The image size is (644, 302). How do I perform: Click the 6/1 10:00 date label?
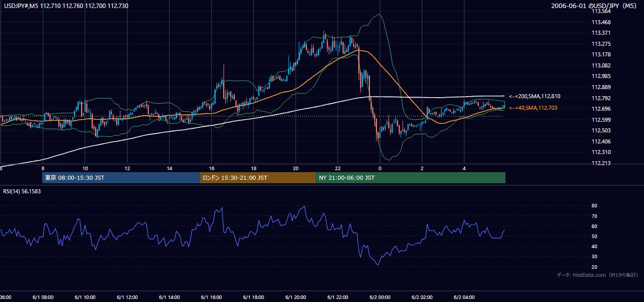point(85,297)
